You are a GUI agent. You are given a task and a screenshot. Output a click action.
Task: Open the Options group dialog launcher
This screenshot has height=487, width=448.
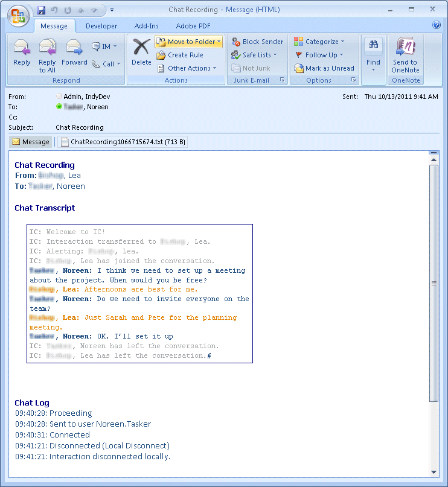354,80
